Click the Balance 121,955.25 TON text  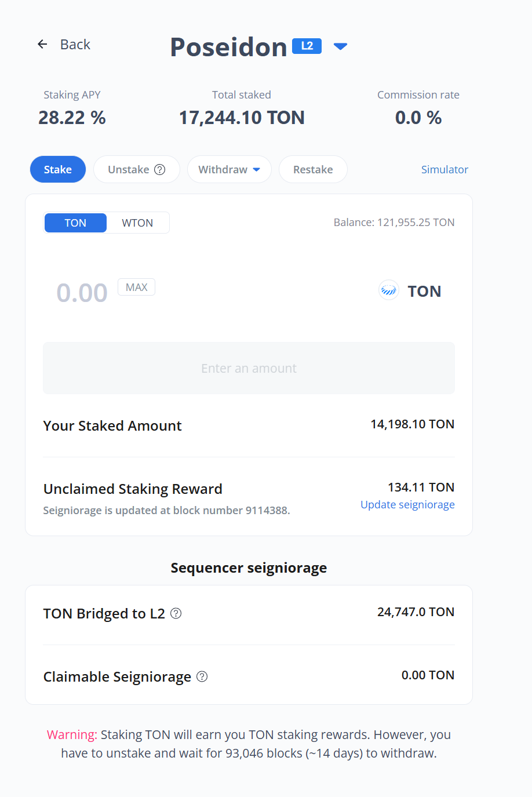click(x=394, y=223)
